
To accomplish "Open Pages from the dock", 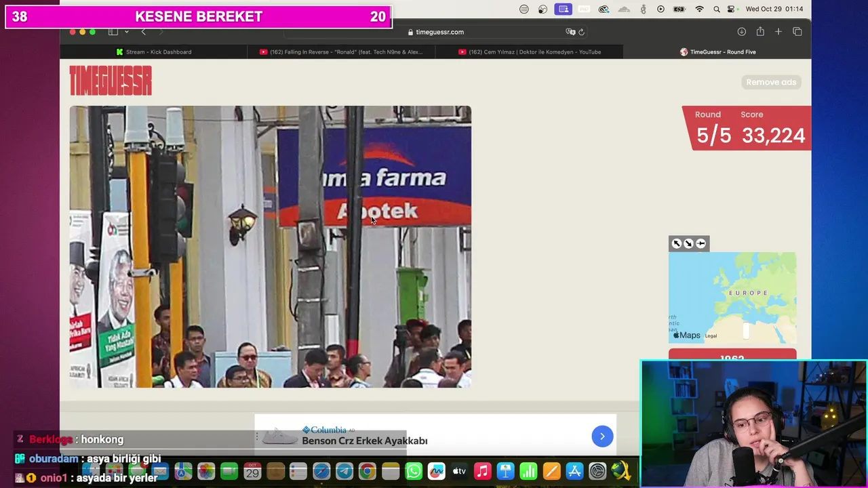I will coord(551,470).
